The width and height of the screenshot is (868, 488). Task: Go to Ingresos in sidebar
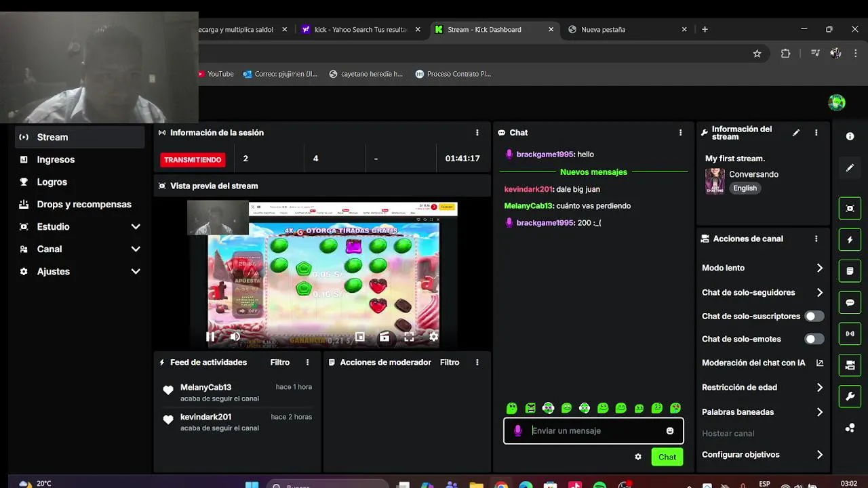tap(80, 159)
